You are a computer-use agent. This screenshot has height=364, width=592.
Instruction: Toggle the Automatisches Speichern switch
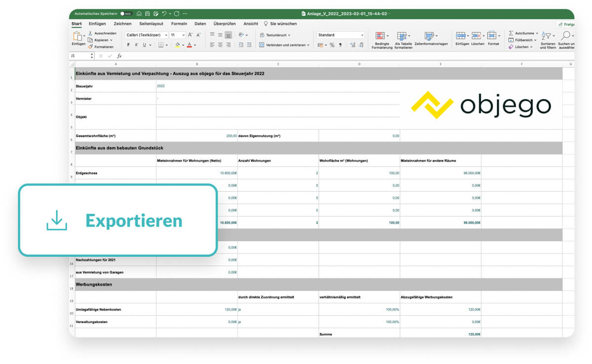[126, 14]
